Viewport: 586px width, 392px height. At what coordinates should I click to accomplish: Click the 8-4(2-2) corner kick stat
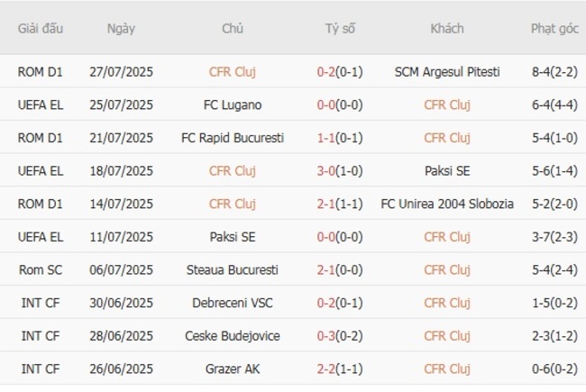(x=554, y=72)
